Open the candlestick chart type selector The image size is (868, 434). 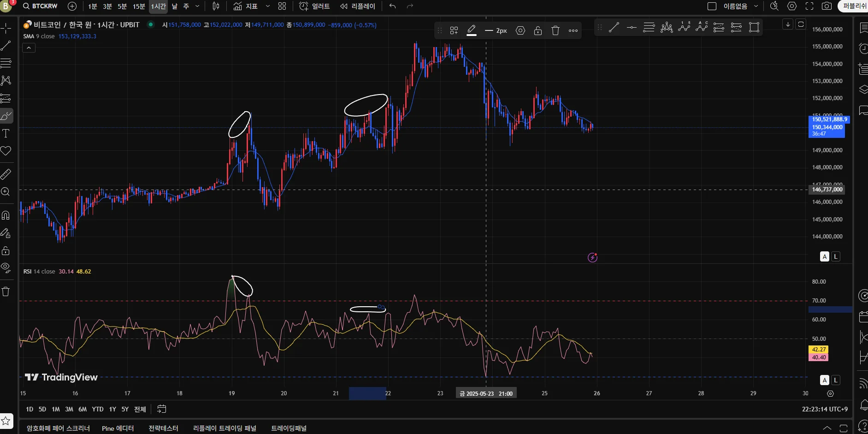[x=216, y=6]
